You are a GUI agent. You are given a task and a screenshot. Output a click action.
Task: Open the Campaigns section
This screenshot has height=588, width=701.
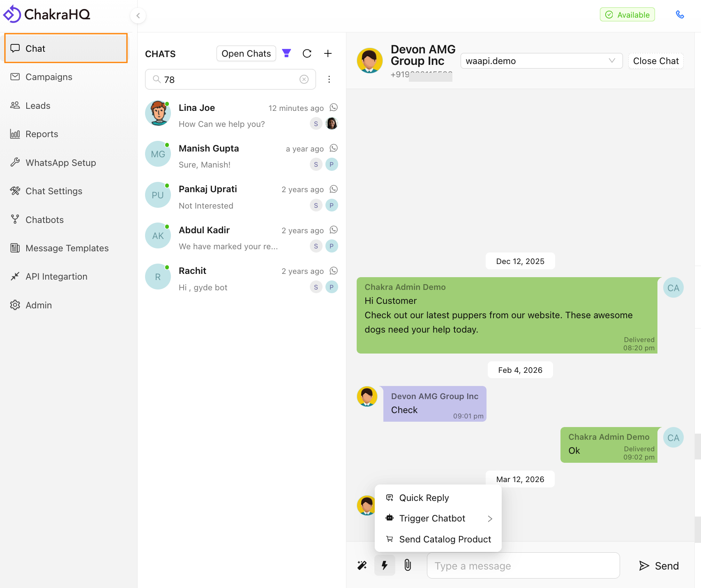[48, 77]
